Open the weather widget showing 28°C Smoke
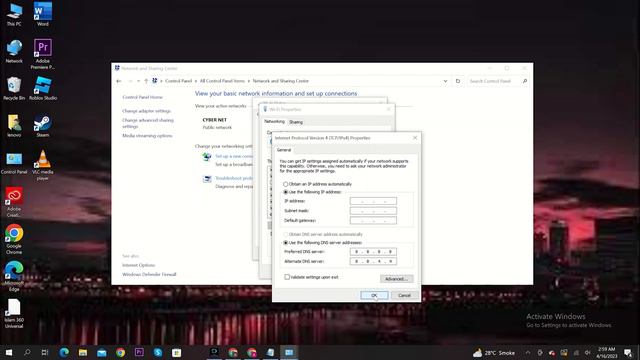 (x=494, y=353)
